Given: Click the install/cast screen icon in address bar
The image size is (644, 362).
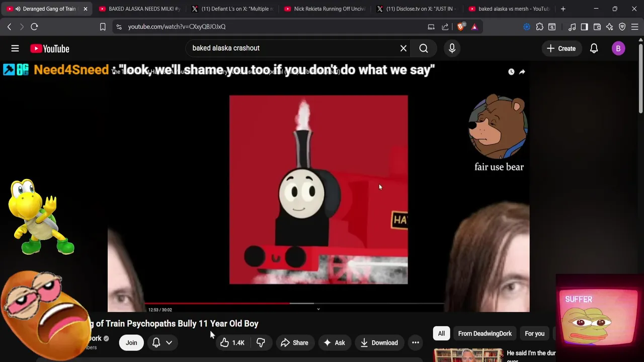Looking at the screenshot, I should click(431, 27).
